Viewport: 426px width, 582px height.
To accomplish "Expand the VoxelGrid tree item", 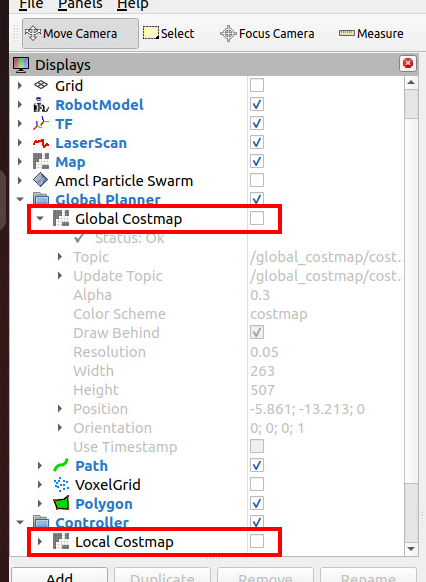I will [x=40, y=484].
